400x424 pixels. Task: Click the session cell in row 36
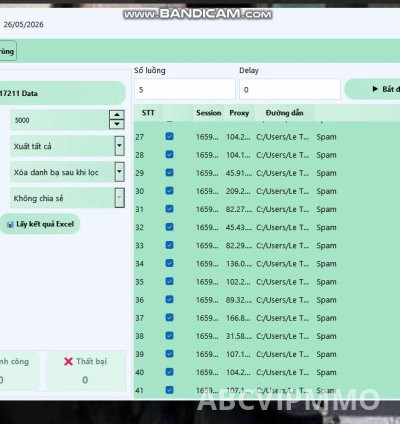pyautogui.click(x=207, y=300)
